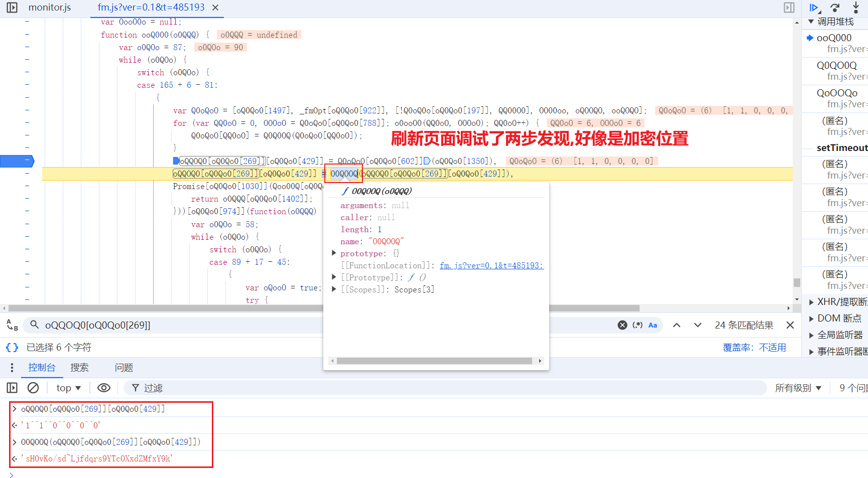This screenshot has width=868, height=478.
Task: Click the 24 条匹配结果 match count
Action: pyautogui.click(x=744, y=325)
